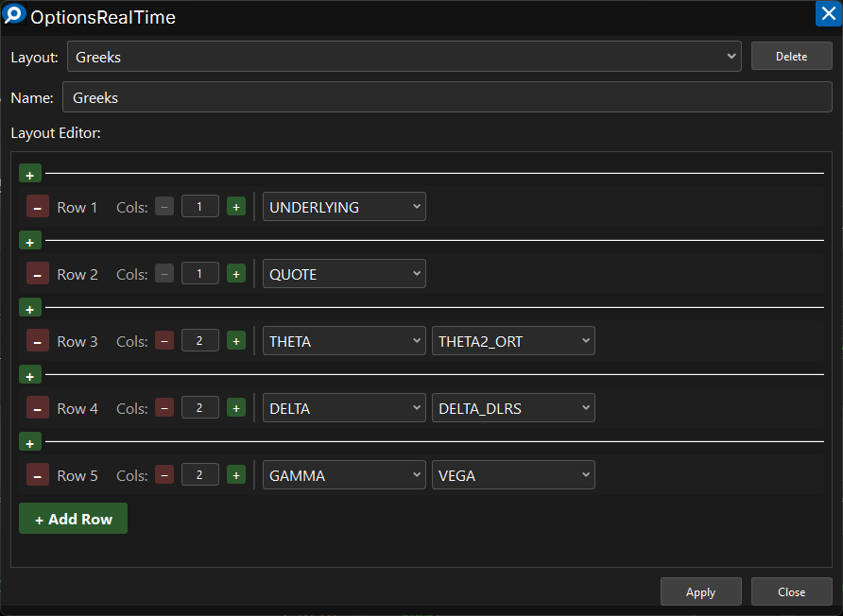The image size is (843, 616).
Task: Remove Row 5 via its red minus icon
Action: pos(37,475)
